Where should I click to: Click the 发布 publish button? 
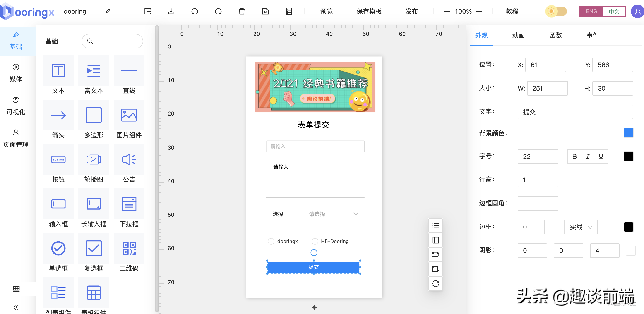tap(411, 11)
